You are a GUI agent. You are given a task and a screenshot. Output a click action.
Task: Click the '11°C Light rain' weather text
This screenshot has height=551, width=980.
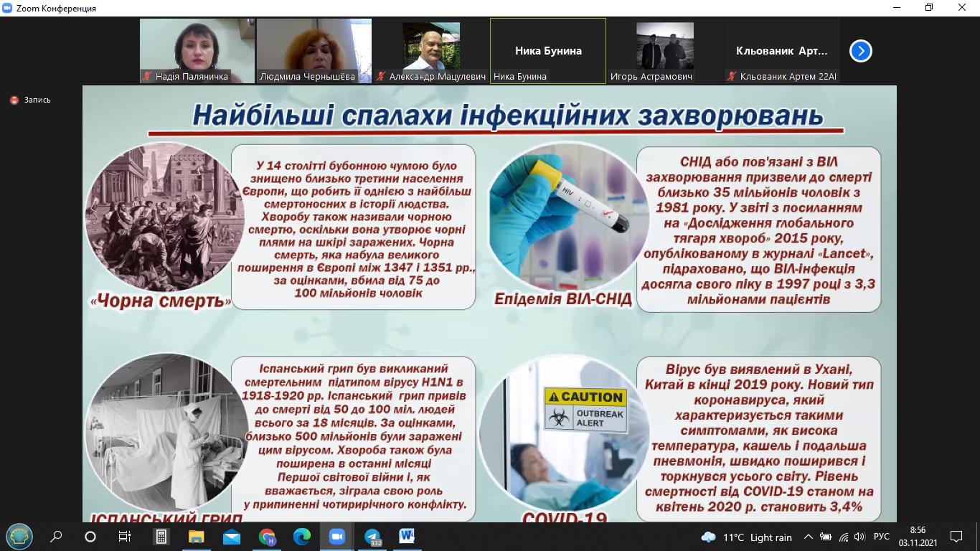pyautogui.click(x=757, y=537)
